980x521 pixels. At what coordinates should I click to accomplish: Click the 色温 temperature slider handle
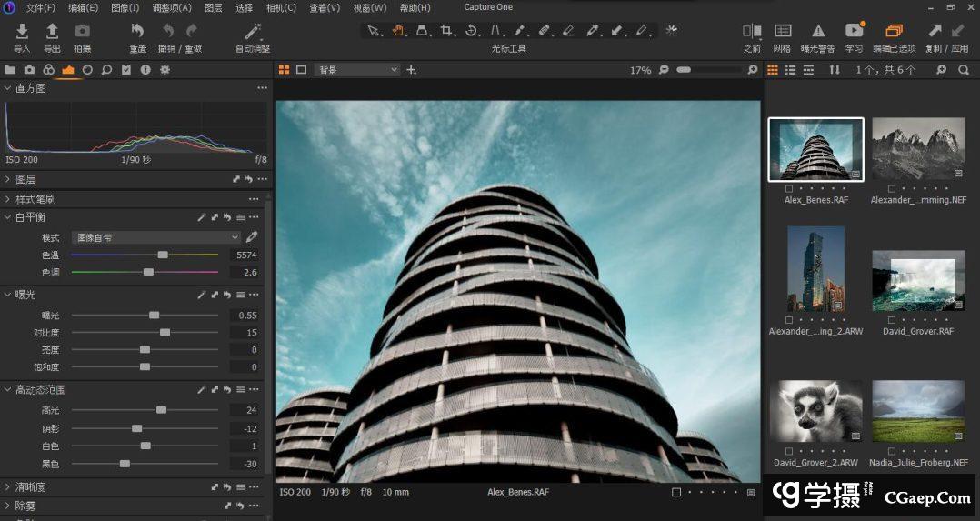(x=163, y=255)
